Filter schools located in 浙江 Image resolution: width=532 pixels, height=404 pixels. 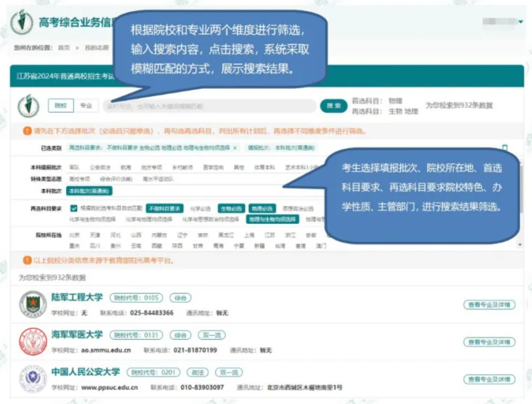[290, 235]
